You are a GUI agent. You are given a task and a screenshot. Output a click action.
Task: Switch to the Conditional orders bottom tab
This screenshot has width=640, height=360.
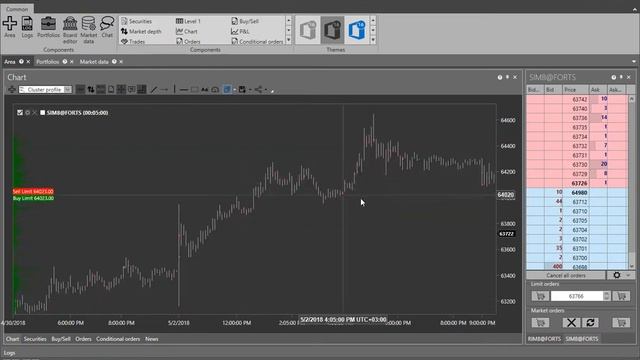[x=118, y=339]
